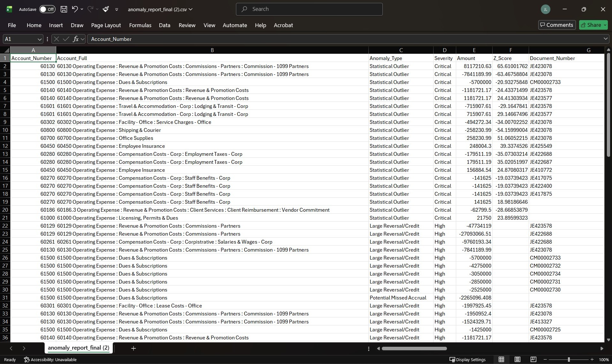Confirm entry with the formula bar checkmark
This screenshot has height=364, width=612.
pyautogui.click(x=66, y=39)
